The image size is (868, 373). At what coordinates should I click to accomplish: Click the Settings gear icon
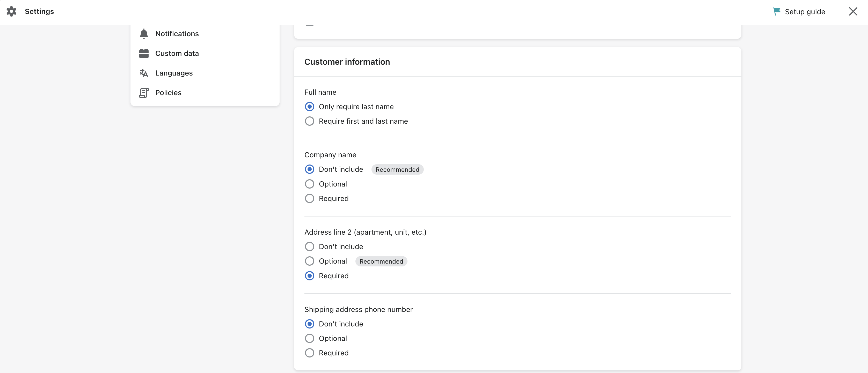tap(11, 11)
